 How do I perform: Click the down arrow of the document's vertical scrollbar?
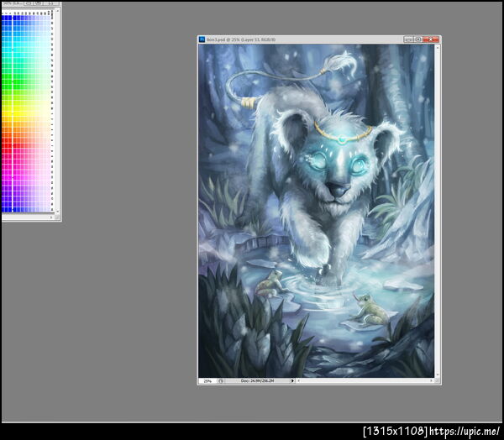(437, 375)
